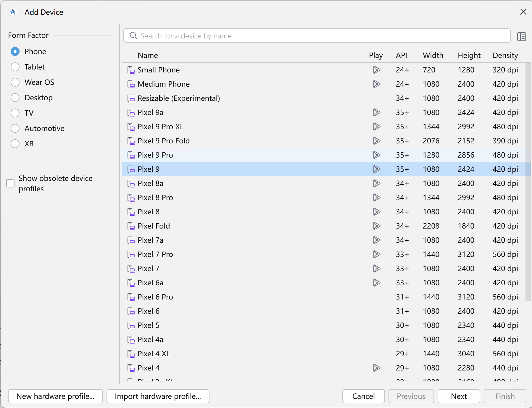This screenshot has height=408, width=532.
Task: Click the device icon beside Pixel 6 Pro
Action: 131,297
